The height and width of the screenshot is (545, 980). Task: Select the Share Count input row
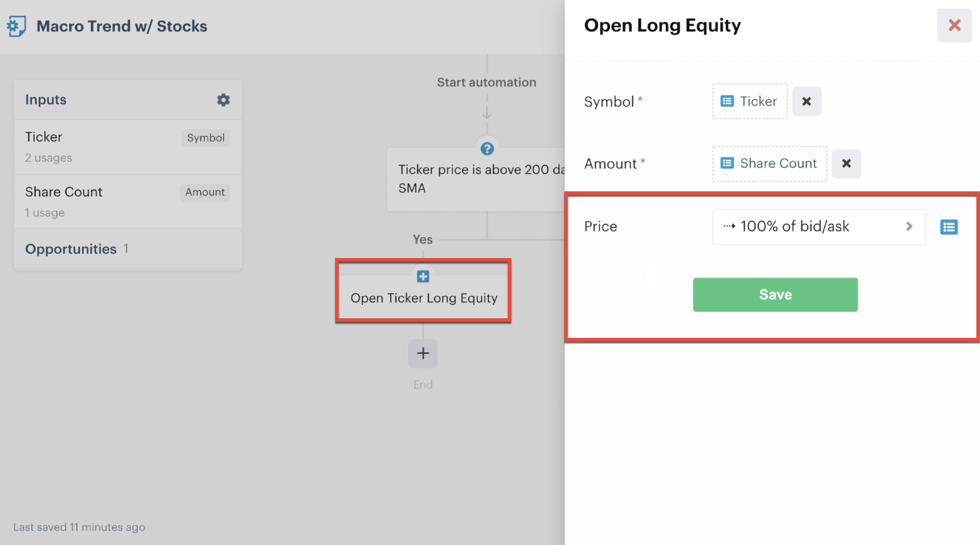point(128,202)
